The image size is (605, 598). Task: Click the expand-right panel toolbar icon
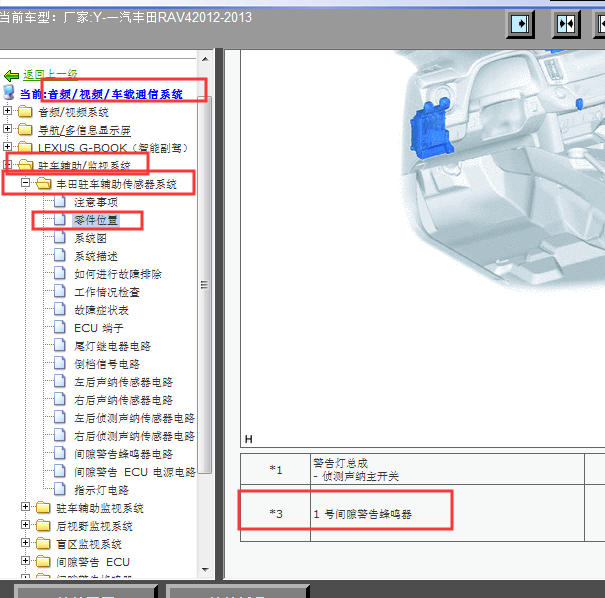point(520,24)
